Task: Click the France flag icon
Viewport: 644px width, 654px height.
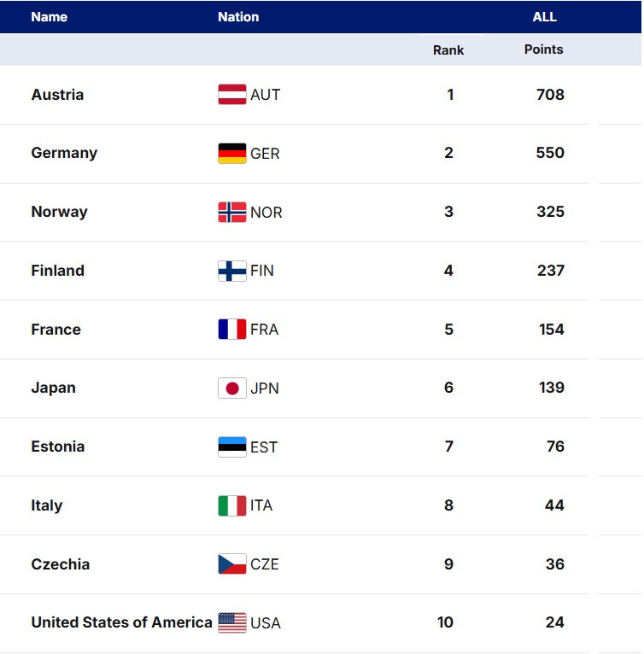Action: (231, 330)
